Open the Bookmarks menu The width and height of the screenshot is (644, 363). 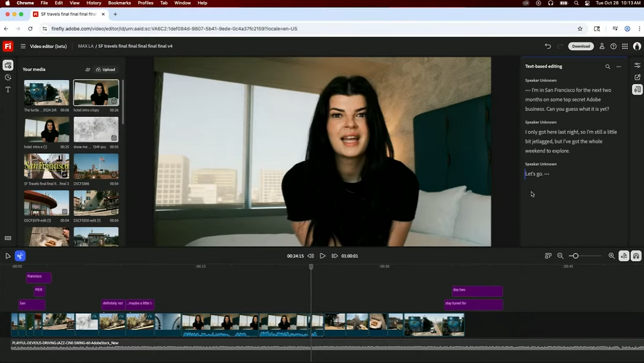pyautogui.click(x=119, y=3)
